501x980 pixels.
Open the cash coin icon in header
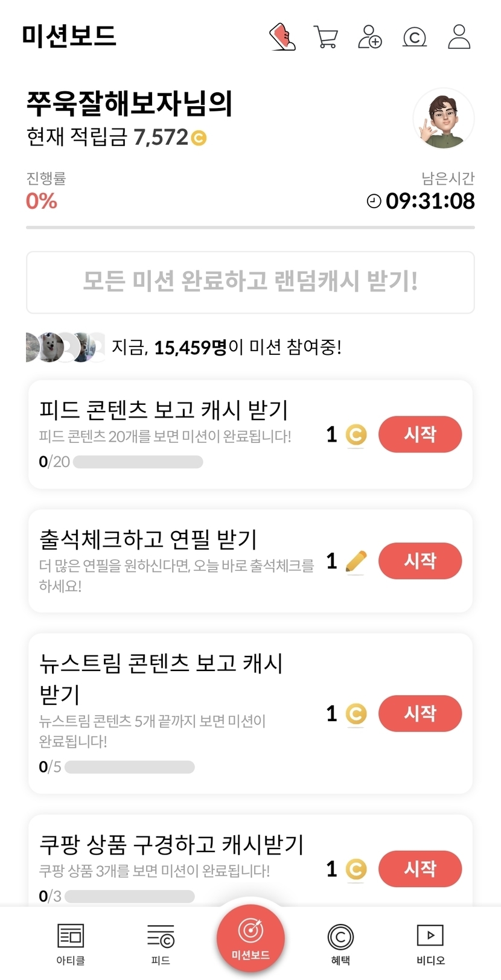tap(415, 37)
